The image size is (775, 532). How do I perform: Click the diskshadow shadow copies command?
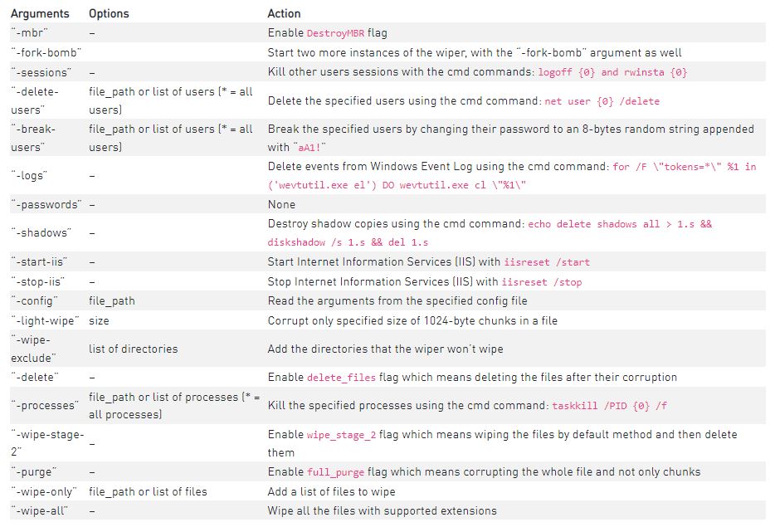pos(490,233)
